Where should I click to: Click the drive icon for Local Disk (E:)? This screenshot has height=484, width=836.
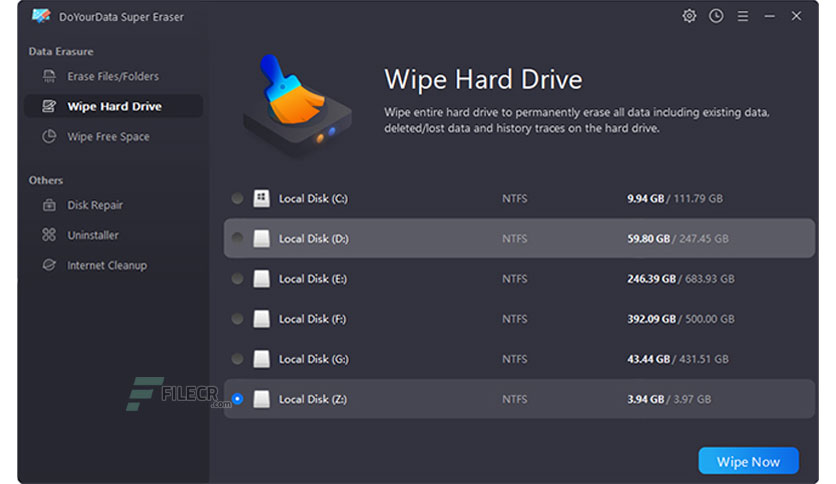coord(261,278)
